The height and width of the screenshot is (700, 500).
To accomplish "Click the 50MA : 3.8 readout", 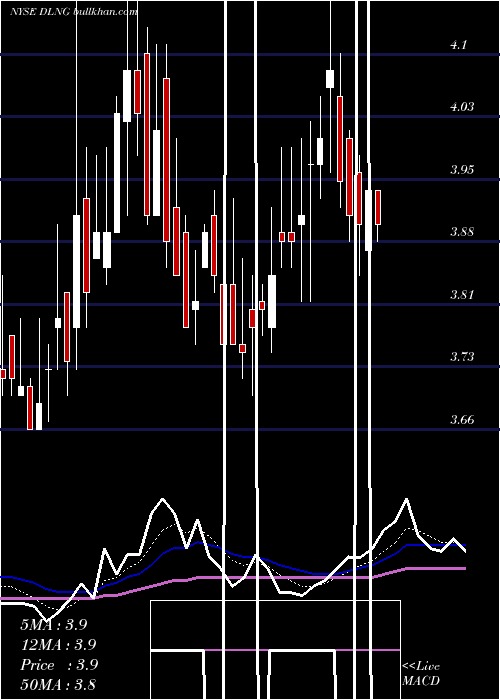I will coord(58,684).
